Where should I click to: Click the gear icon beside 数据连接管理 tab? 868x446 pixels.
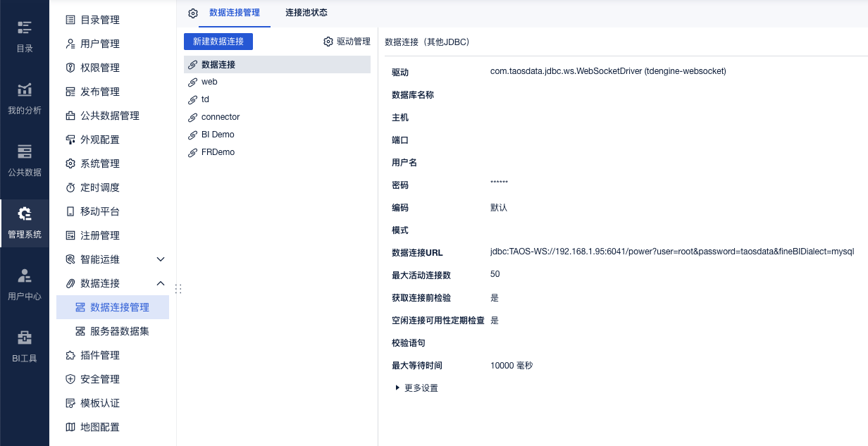click(x=193, y=13)
